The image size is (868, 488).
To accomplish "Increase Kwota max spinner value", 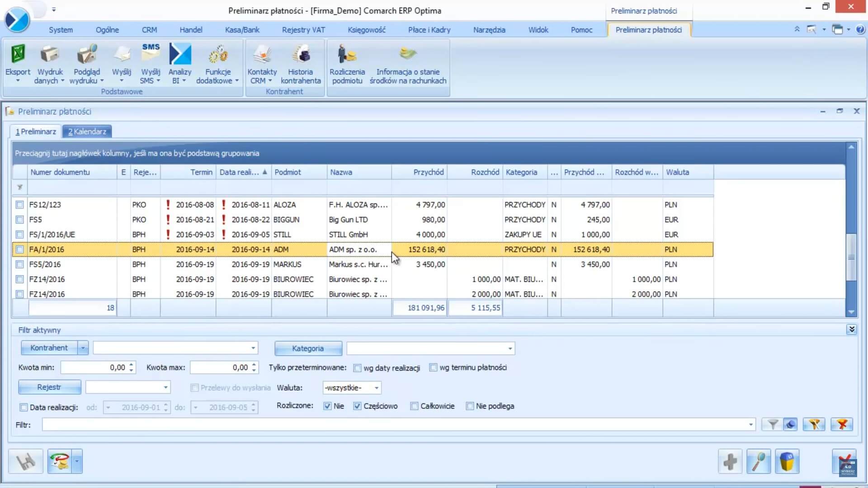I will coord(254,365).
